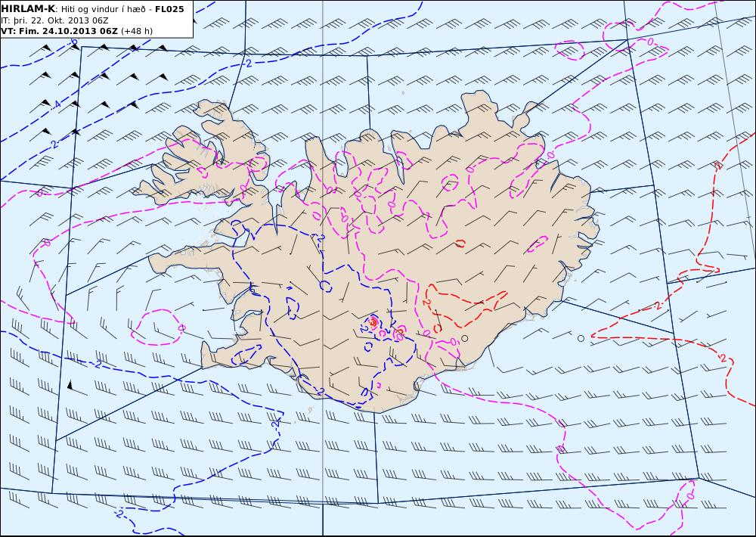The height and width of the screenshot is (537, 756).
Task: Select the FL025 flight level label
Action: pos(169,8)
